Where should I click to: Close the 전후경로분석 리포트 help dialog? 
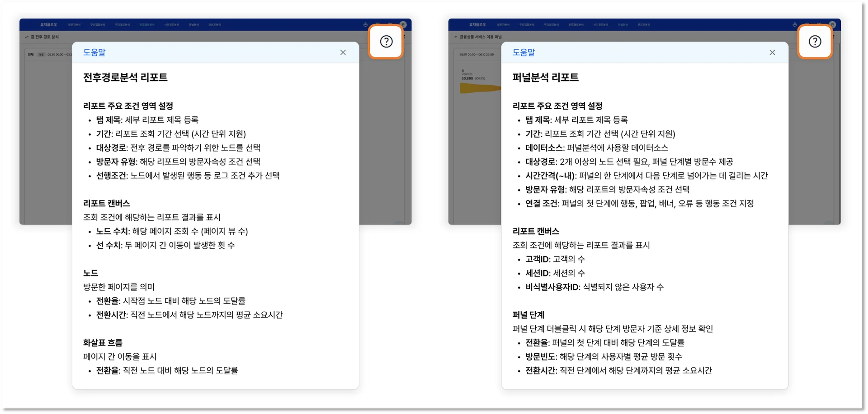343,52
